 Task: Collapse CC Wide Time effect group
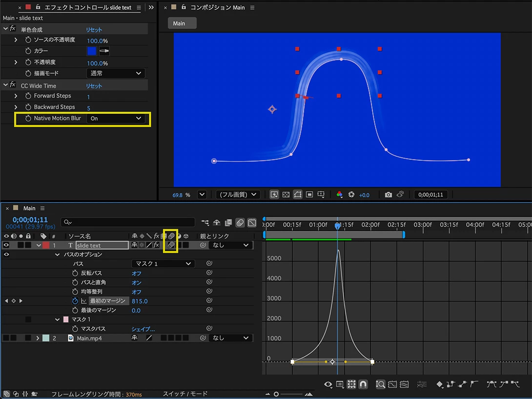pos(5,85)
